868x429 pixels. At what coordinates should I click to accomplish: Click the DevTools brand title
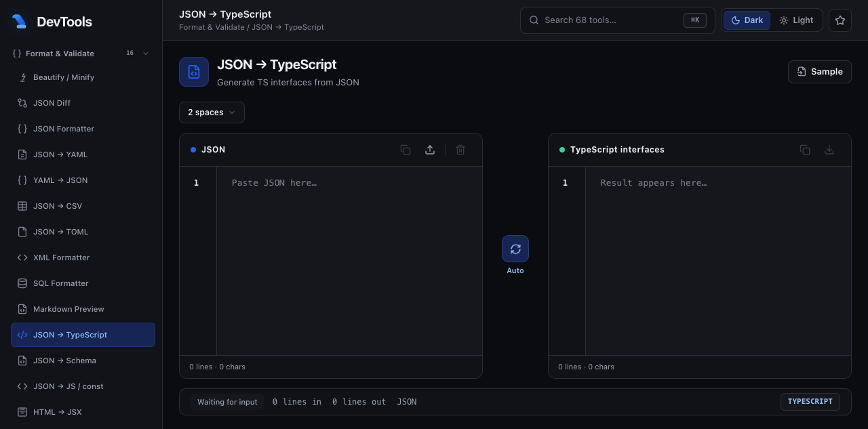click(64, 22)
